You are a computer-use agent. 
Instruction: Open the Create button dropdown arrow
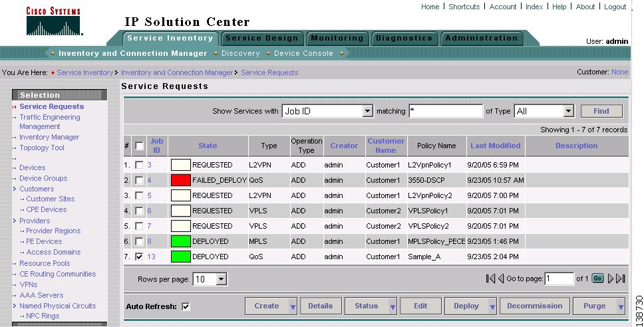[293, 306]
